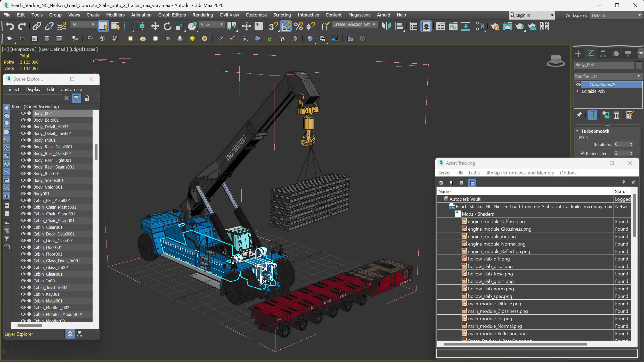Open Create Selection Set dropdown
Image resolution: width=644 pixels, height=362 pixels.
tap(354, 24)
